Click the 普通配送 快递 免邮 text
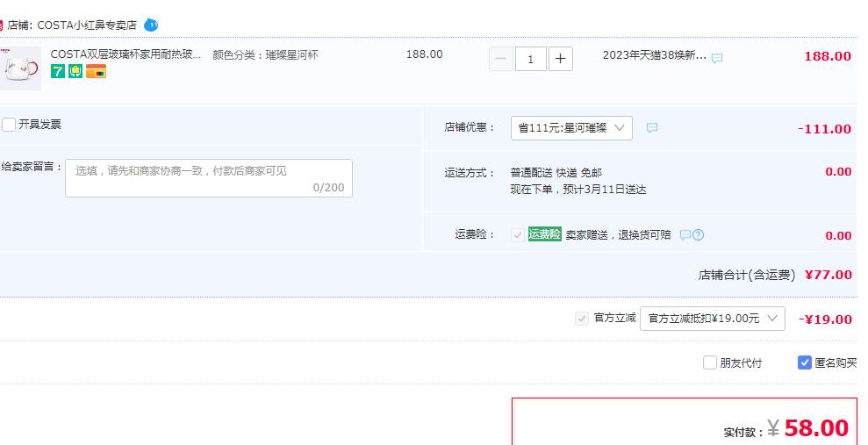 coord(556,173)
